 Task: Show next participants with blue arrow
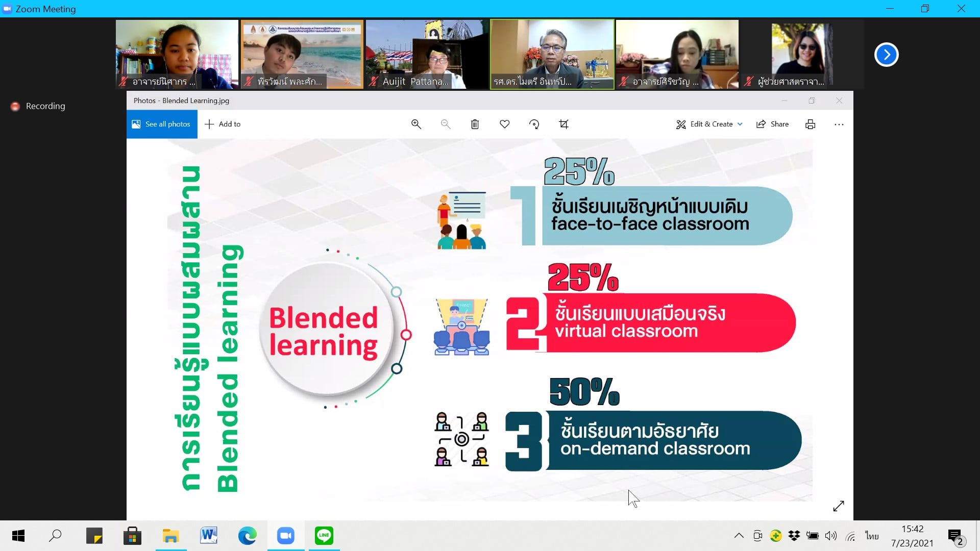(886, 55)
